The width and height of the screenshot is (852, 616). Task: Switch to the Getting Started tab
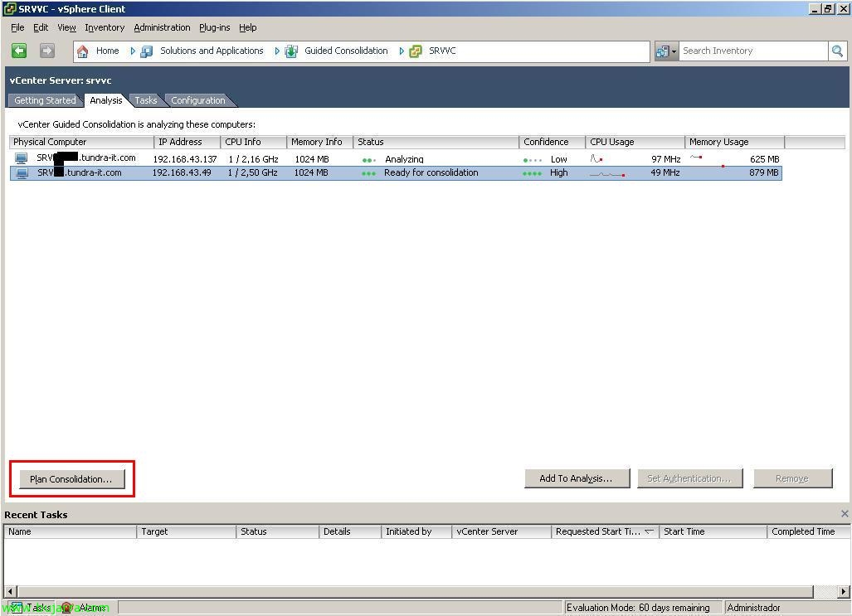tap(45, 100)
